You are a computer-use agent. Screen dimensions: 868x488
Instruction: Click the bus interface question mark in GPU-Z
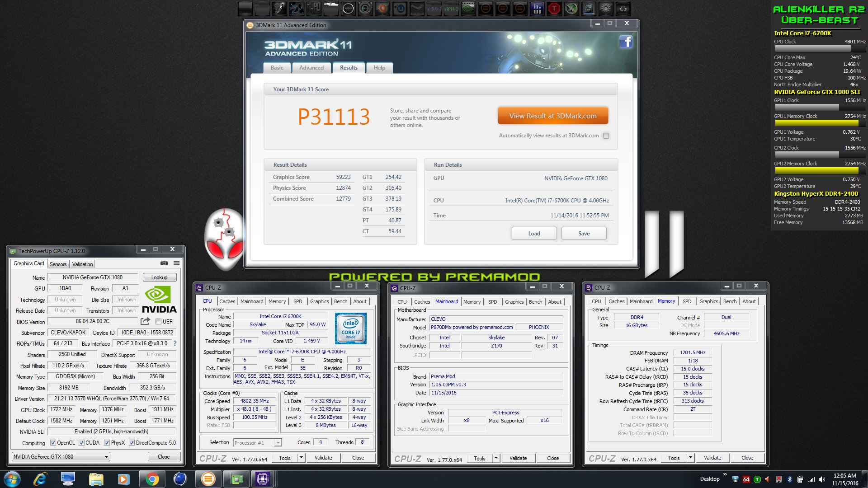[x=175, y=343]
